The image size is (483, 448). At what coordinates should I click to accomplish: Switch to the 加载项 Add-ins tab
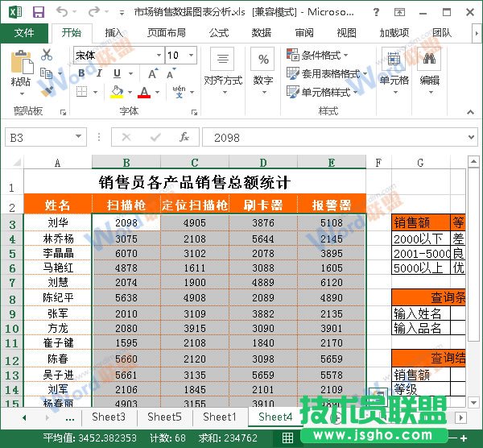point(394,33)
